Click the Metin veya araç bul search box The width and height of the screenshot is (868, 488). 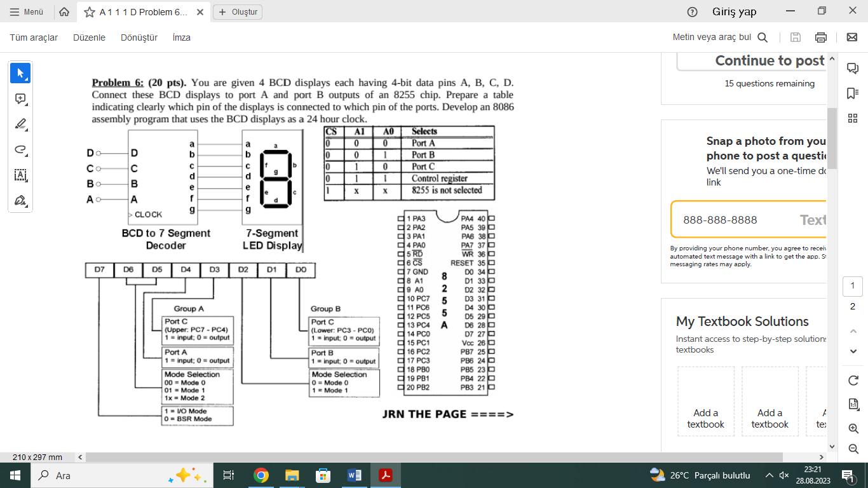(x=720, y=37)
